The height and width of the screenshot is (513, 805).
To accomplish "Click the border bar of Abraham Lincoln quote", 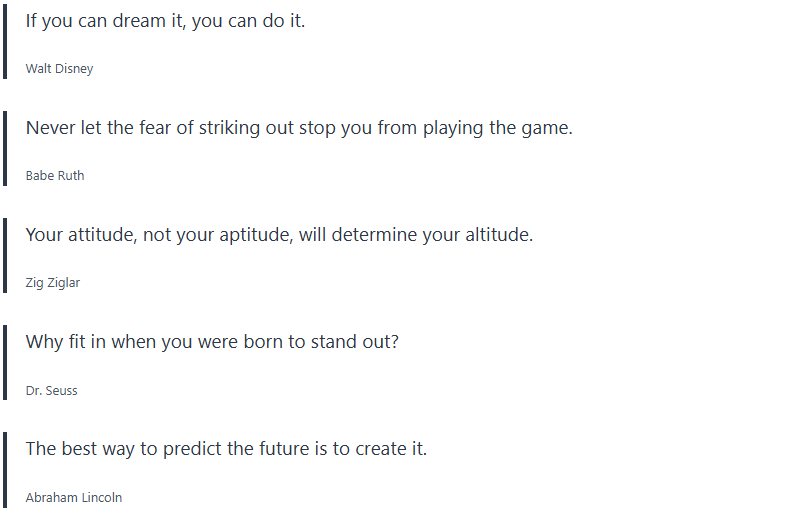I will pyautogui.click(x=5, y=468).
